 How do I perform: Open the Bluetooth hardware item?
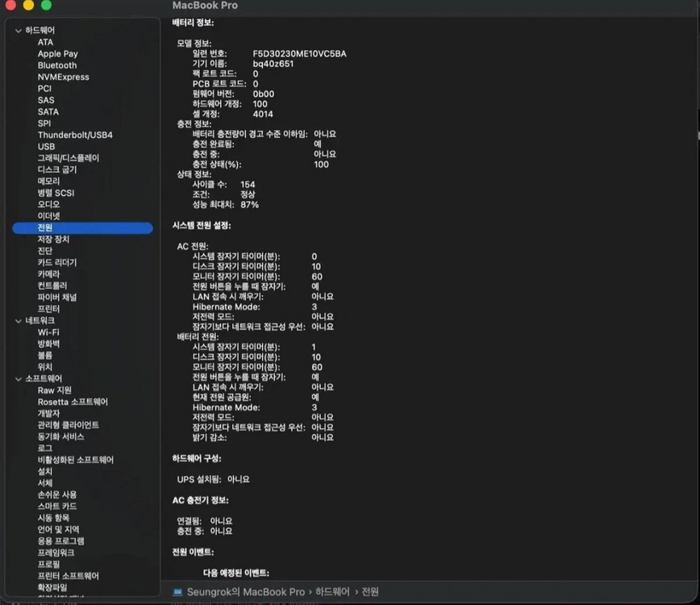click(57, 65)
